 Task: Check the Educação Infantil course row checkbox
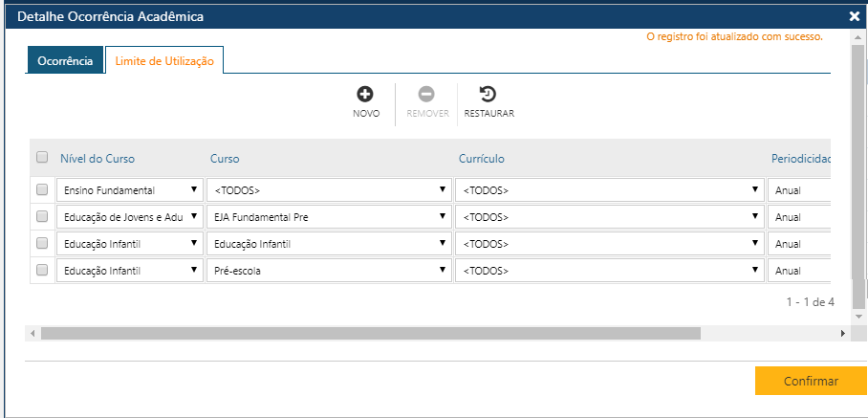tap(42, 243)
